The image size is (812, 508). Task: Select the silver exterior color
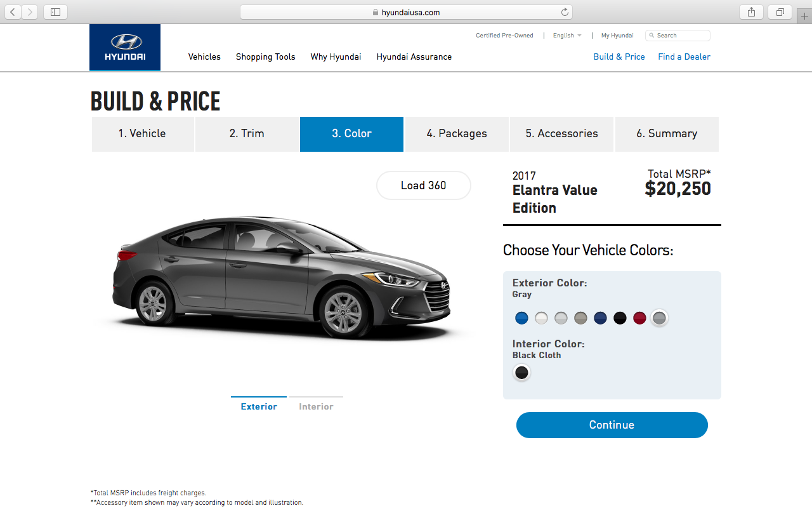[x=561, y=318]
